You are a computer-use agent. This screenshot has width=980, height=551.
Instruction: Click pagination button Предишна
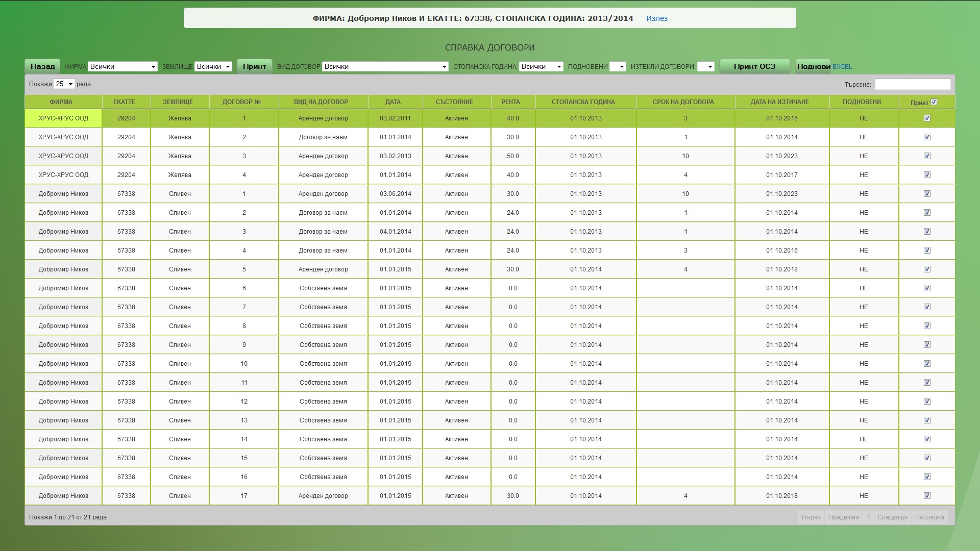point(843,517)
